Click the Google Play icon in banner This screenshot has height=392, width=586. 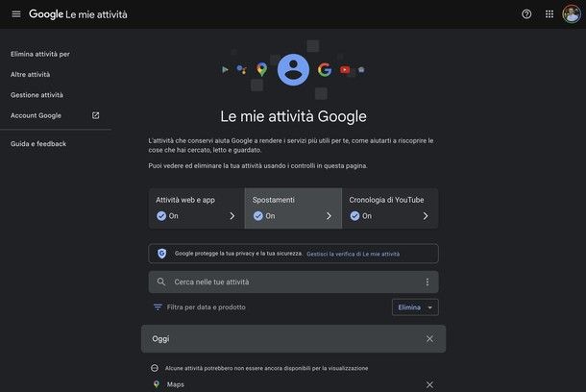(225, 69)
